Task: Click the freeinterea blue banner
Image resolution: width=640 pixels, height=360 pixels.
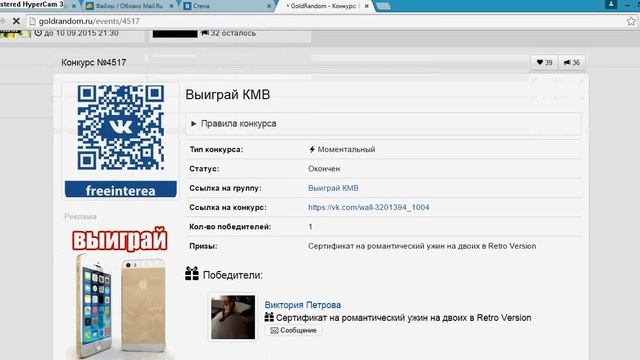Action: (120, 190)
